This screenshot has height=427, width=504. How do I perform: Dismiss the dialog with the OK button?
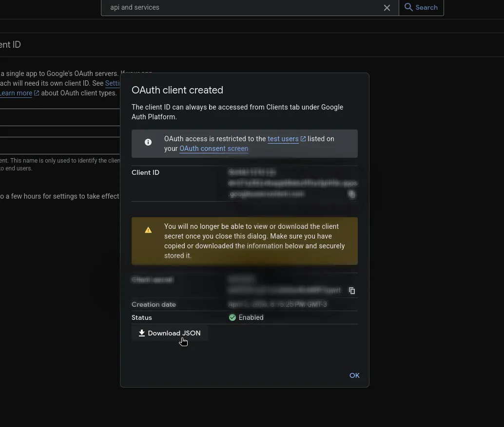coord(354,375)
